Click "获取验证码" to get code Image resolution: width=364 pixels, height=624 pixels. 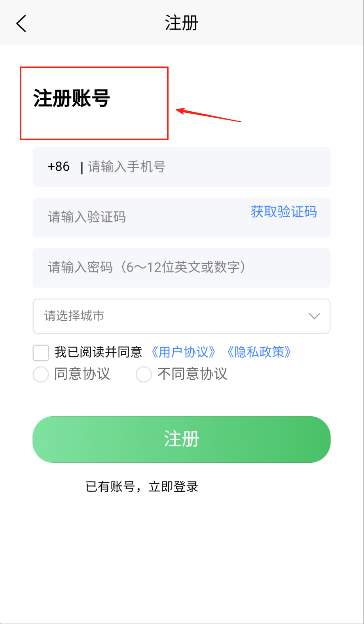click(284, 212)
